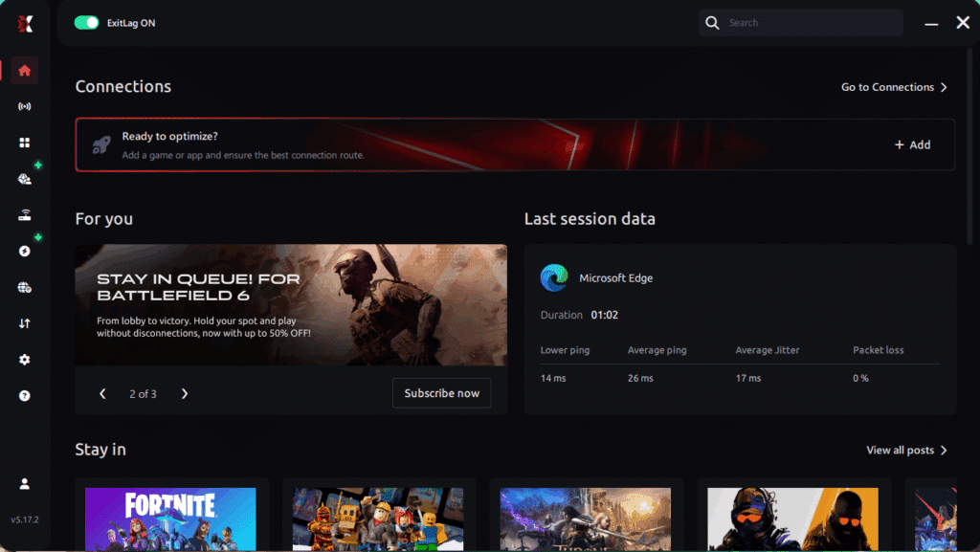Screen dimensions: 980x552
Task: Turn off the ExitLag ON switch
Action: pos(86,23)
